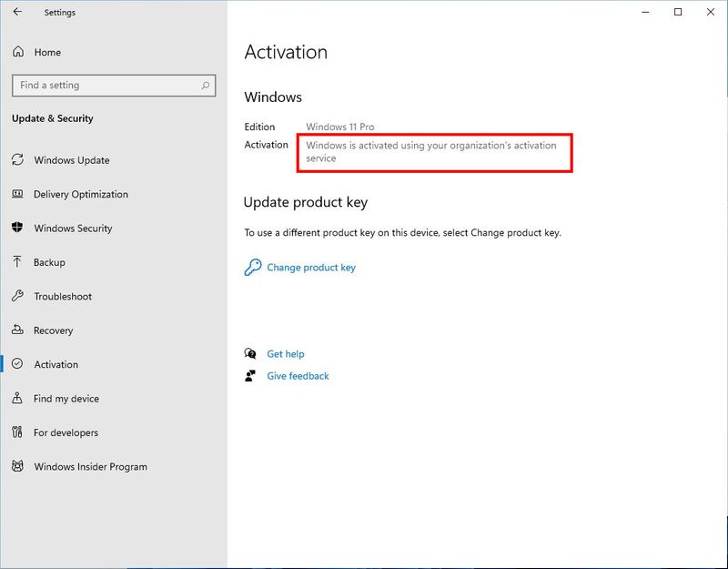Maximize the Settings window

(678, 12)
